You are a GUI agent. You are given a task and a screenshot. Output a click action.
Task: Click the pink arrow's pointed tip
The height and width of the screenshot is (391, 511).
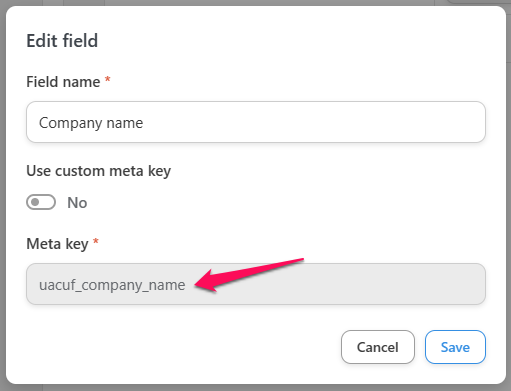(x=197, y=285)
